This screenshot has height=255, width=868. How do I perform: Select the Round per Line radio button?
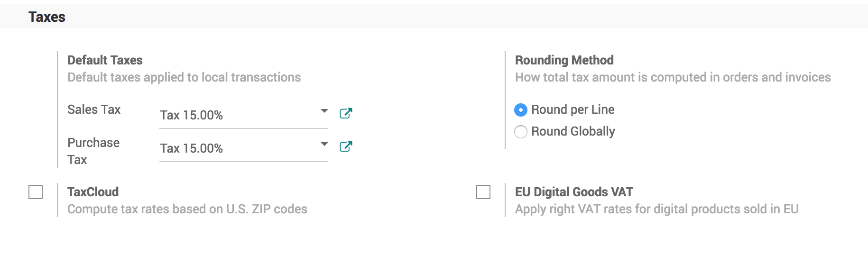click(x=521, y=110)
